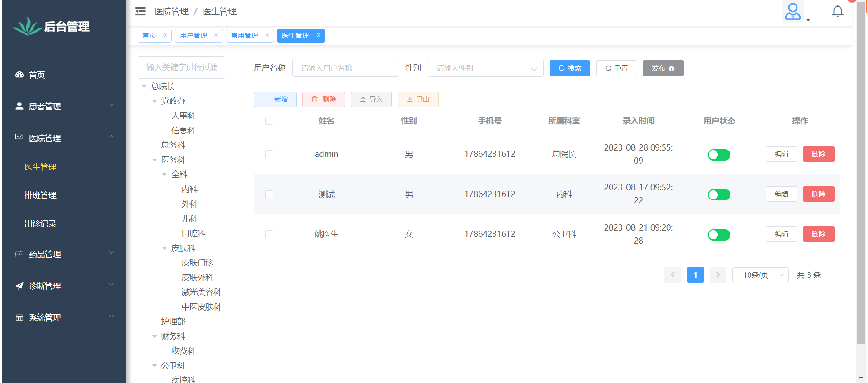Click the monitor icon beside 医院管理
This screenshot has height=383, width=868.
click(19, 137)
